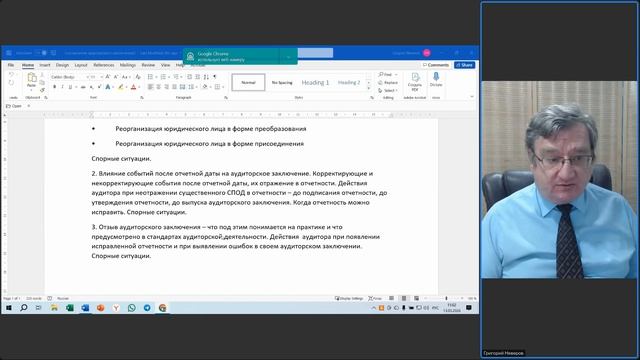The image size is (640, 360).
Task: Open PowerPoint from the taskbar
Action: coord(100,308)
